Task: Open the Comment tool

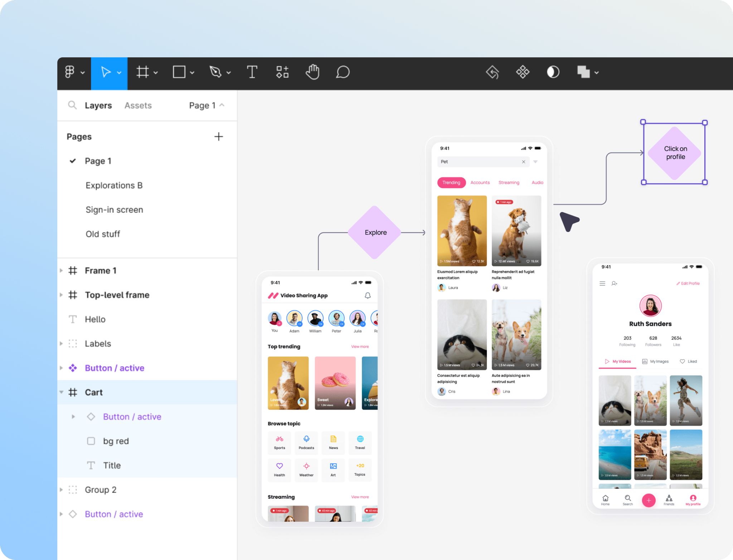Action: click(342, 72)
